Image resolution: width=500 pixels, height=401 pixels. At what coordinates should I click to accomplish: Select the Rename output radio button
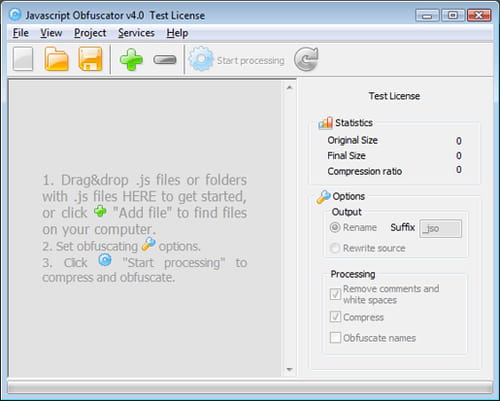click(335, 228)
